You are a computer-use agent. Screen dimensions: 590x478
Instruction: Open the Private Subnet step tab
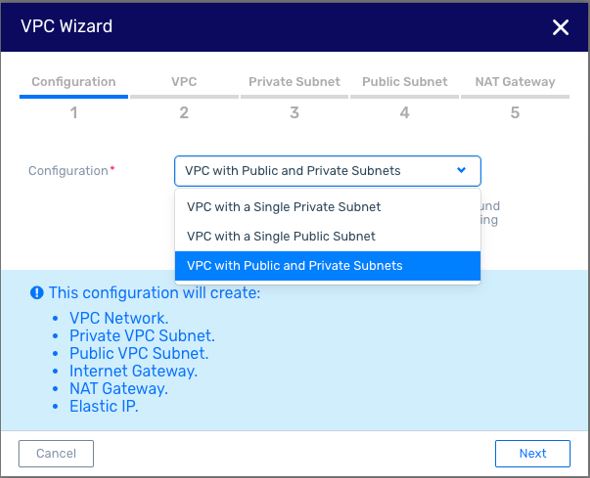click(x=294, y=82)
